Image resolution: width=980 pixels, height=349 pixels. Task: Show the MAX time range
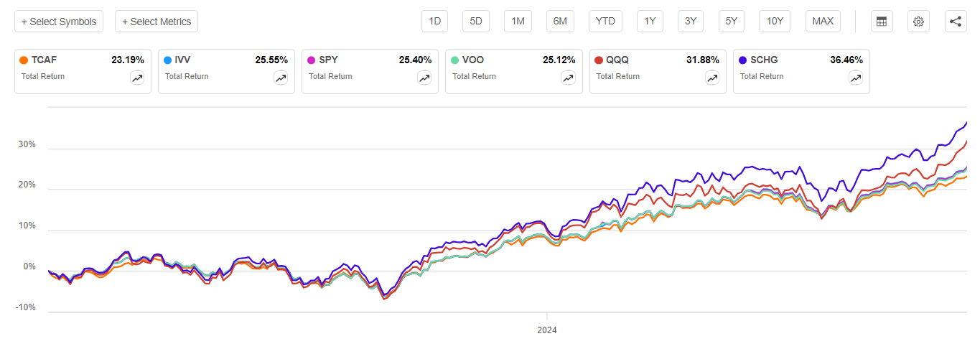pos(823,22)
